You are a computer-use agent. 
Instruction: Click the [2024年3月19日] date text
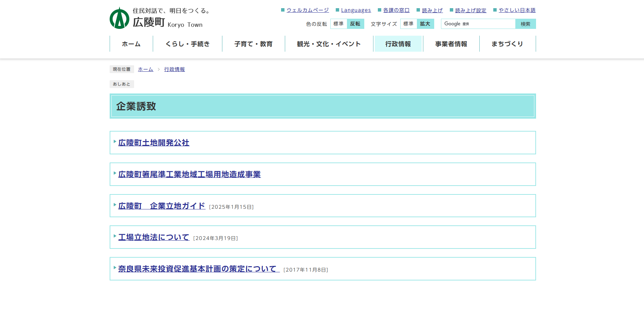(216, 238)
